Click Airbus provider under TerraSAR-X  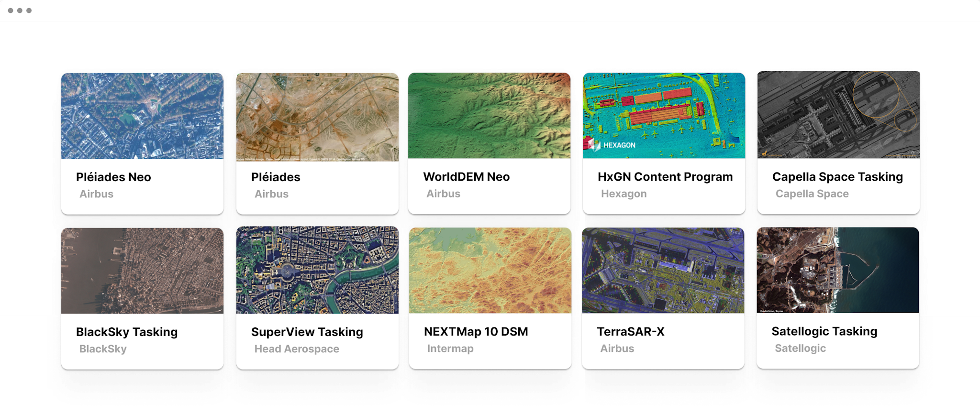click(x=617, y=348)
